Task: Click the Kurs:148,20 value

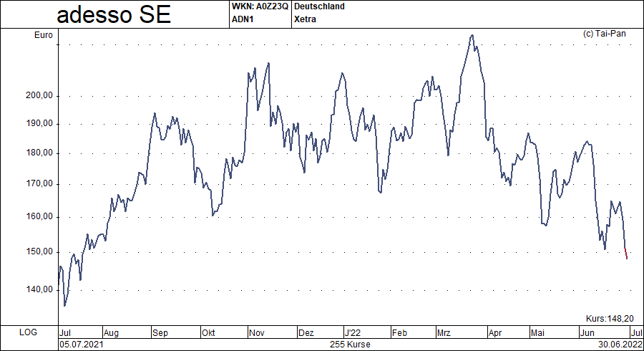Action: coord(610,319)
